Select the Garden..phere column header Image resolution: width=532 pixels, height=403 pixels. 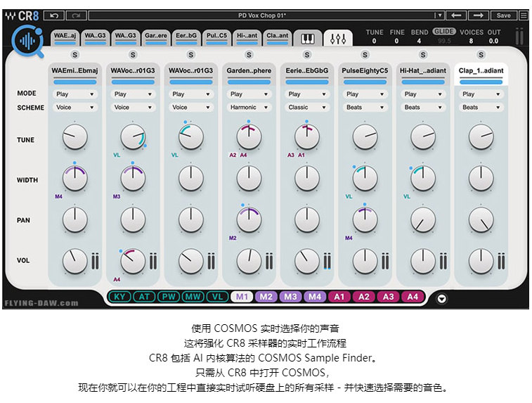pyautogui.click(x=249, y=74)
